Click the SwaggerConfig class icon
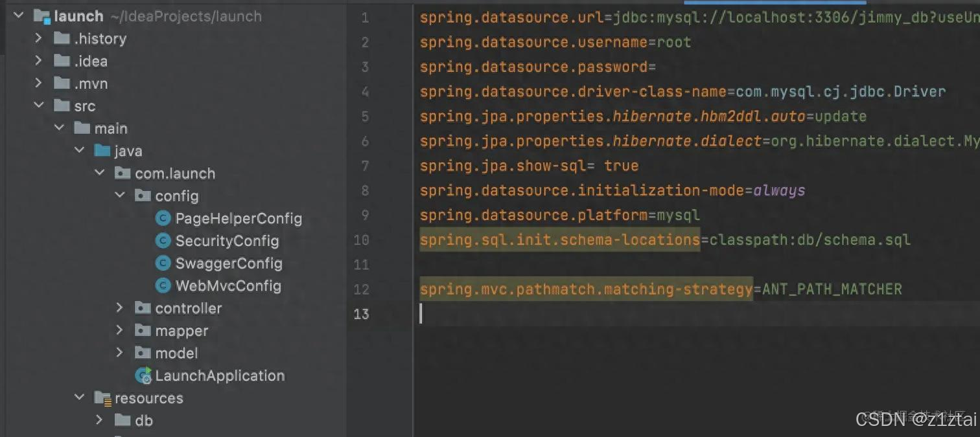The height and width of the screenshot is (437, 980). click(x=163, y=263)
